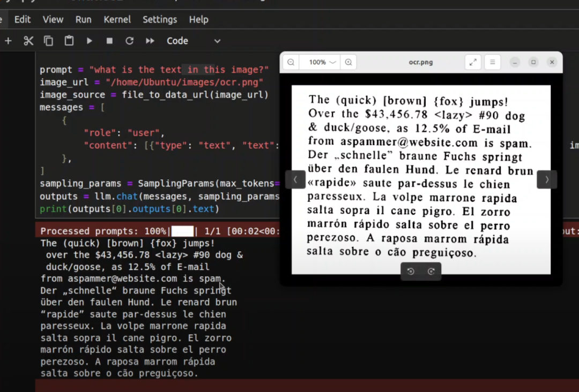
Task: Copy the selected notebook cell
Action: (x=49, y=41)
